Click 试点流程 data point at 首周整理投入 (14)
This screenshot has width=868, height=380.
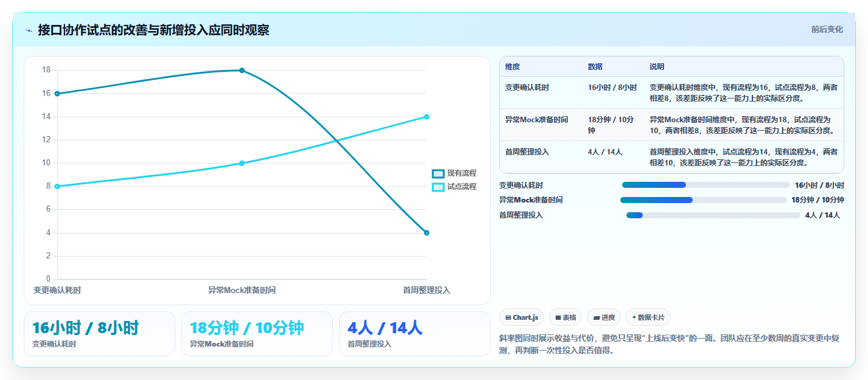point(427,117)
